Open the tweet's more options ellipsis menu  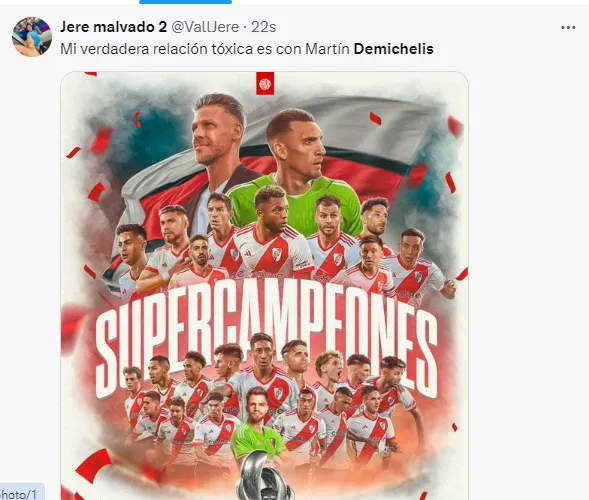click(x=568, y=27)
